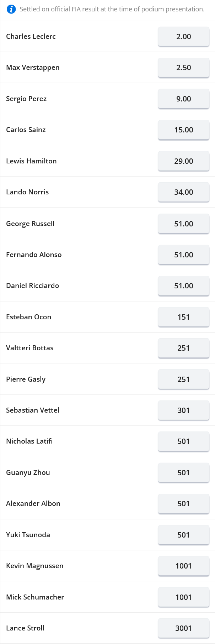Click Pierre Gasly's 251 odds button
Image resolution: width=215 pixels, height=644 pixels.
click(x=183, y=379)
